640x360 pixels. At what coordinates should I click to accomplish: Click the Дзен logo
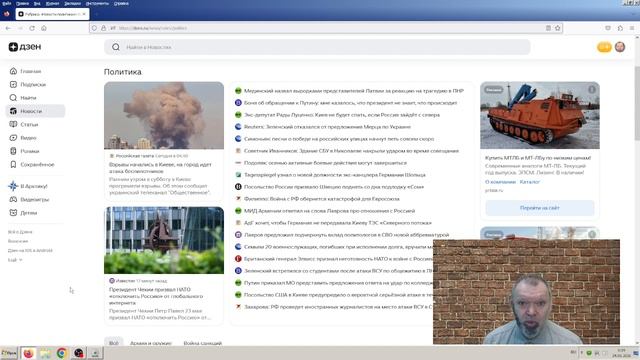pos(25,47)
